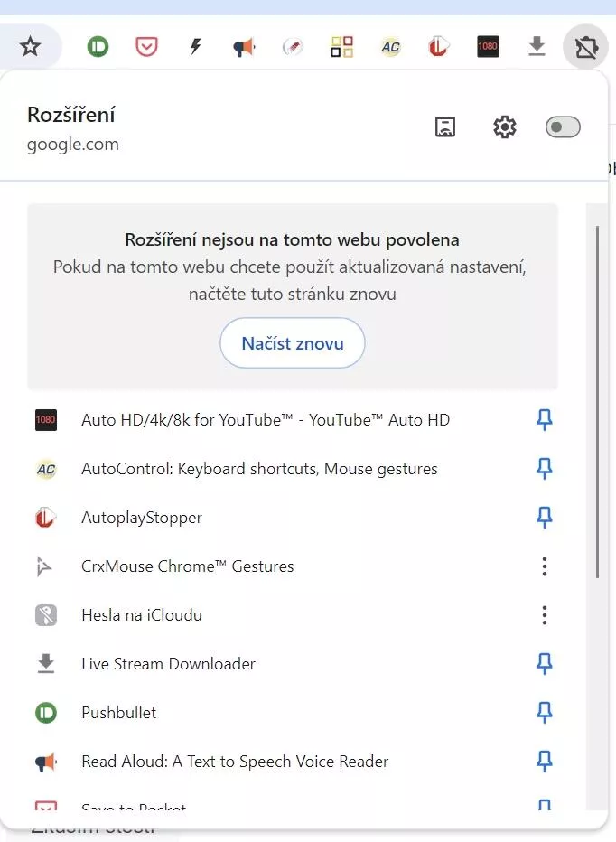This screenshot has height=842, width=616.
Task: Unpin the AutoControl extension
Action: 545,469
